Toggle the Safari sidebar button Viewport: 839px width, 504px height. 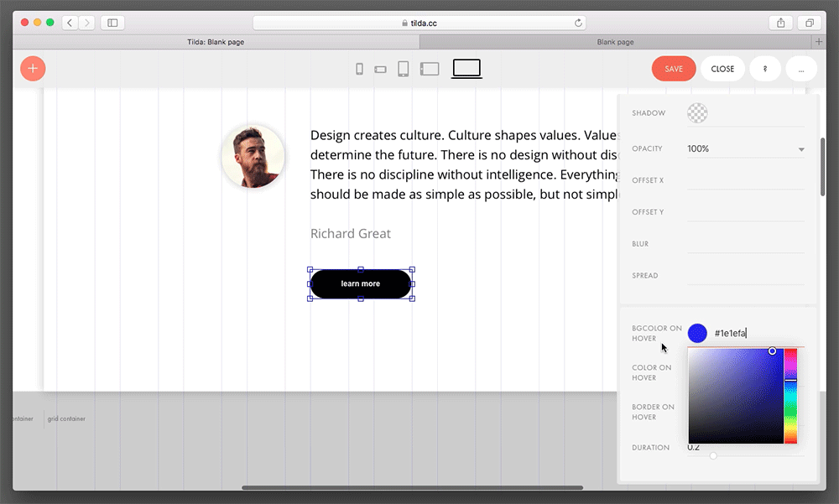(x=112, y=23)
